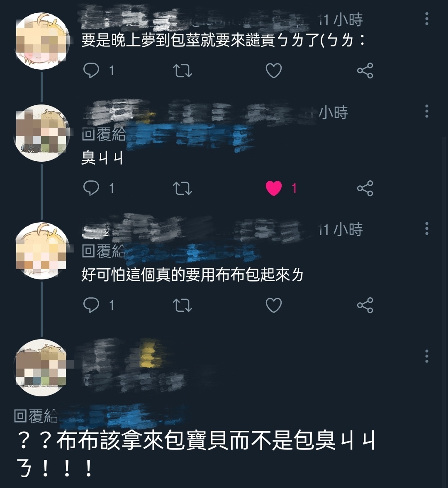The image size is (448, 488).
Task: Unlike the 臭ㄐㄐ tweet with pink heart
Action: point(274,188)
